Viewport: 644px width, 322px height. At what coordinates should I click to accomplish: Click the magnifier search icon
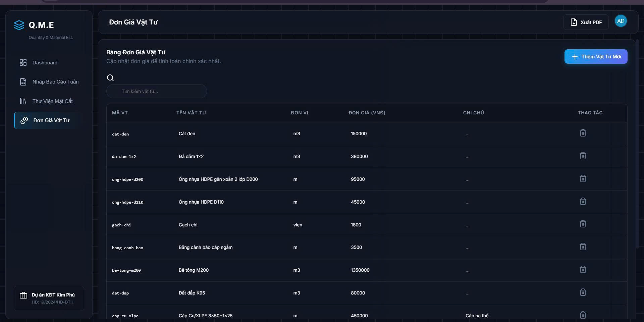click(110, 78)
